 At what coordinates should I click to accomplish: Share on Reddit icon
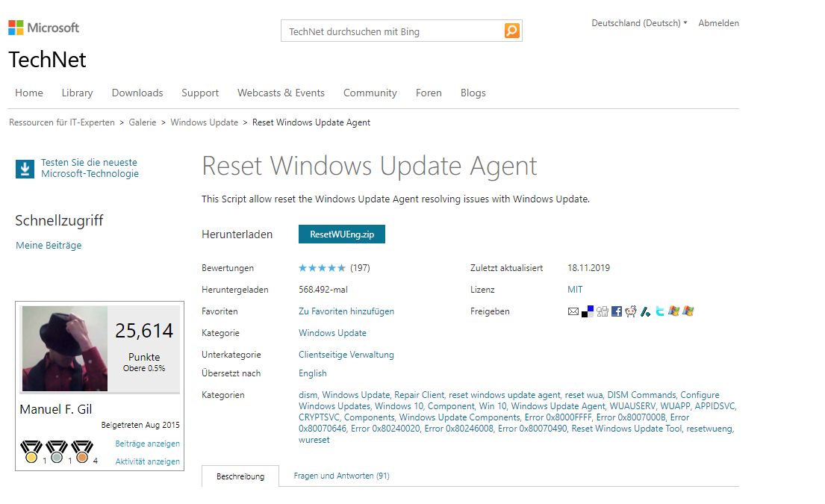(631, 311)
